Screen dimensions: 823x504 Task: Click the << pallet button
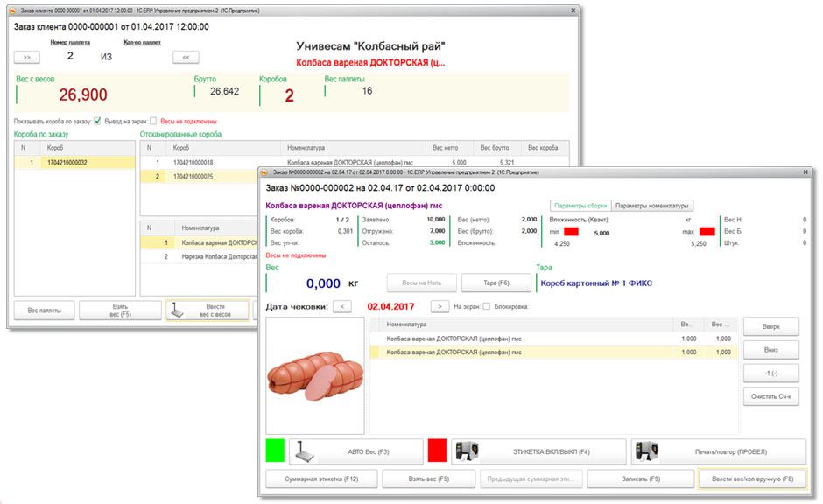pos(186,57)
